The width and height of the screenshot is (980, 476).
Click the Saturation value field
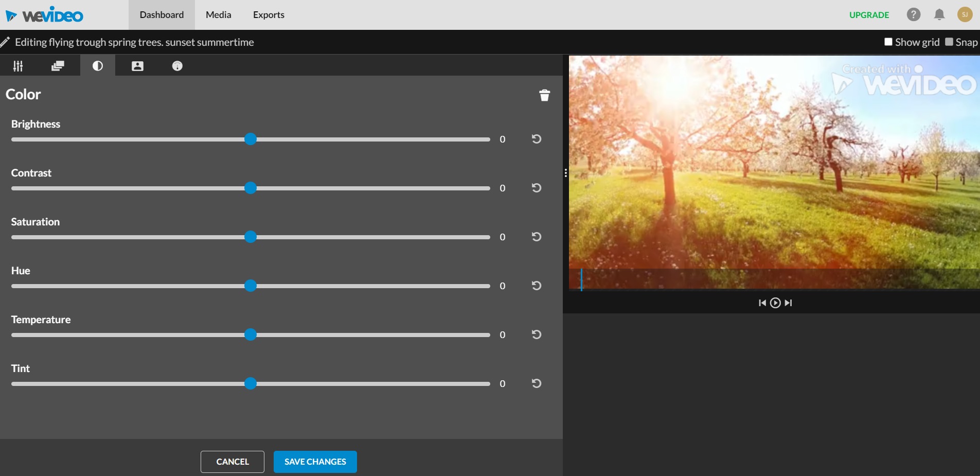coord(503,237)
